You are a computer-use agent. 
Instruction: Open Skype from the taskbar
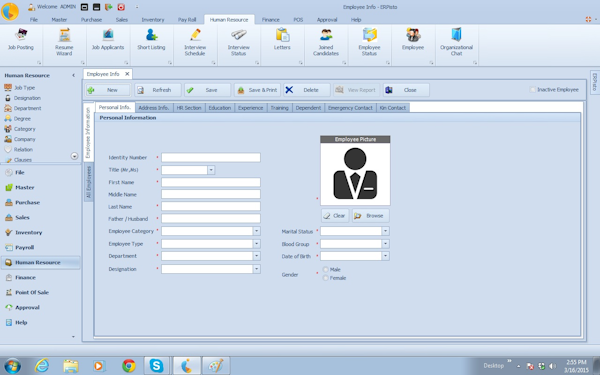[x=157, y=366]
